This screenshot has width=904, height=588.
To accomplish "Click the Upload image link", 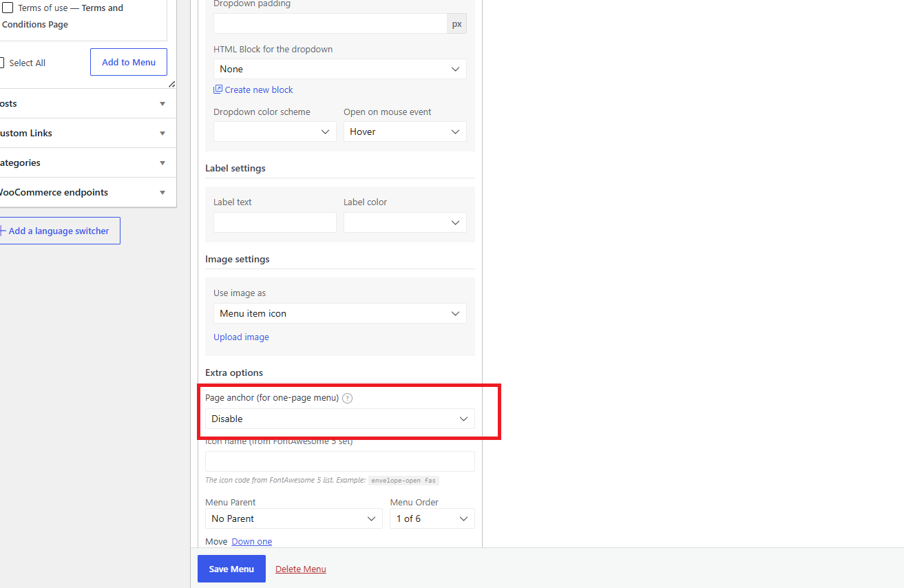I will 241,337.
